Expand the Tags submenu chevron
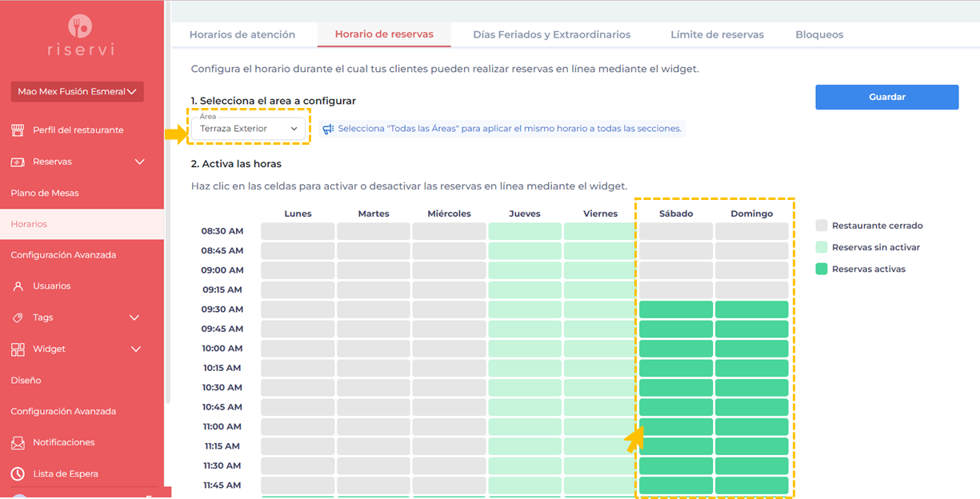Viewport: 980px width, 499px height. pyautogui.click(x=134, y=317)
